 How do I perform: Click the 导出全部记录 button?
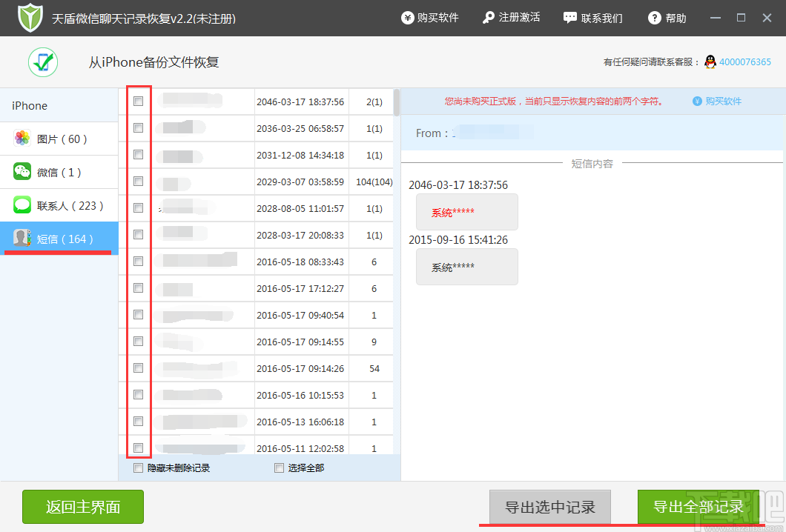[x=698, y=507]
